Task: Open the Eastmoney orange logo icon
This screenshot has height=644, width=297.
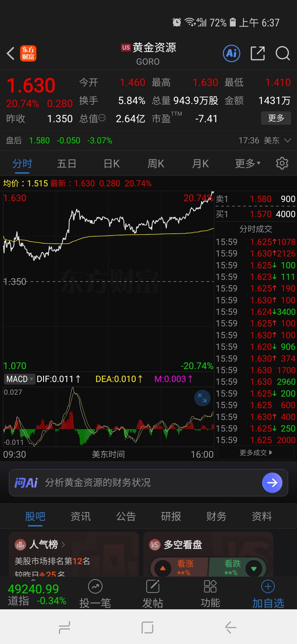Action: (28, 53)
